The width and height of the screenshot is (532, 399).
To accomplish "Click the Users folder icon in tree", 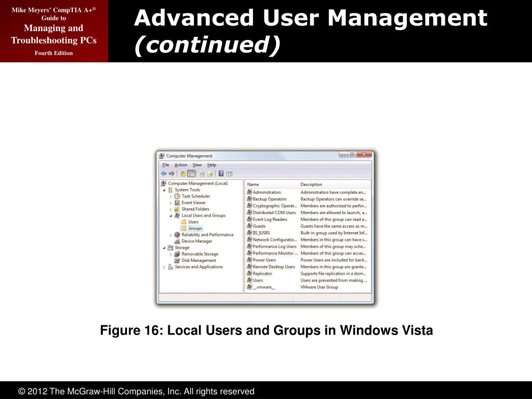I will 183,222.
